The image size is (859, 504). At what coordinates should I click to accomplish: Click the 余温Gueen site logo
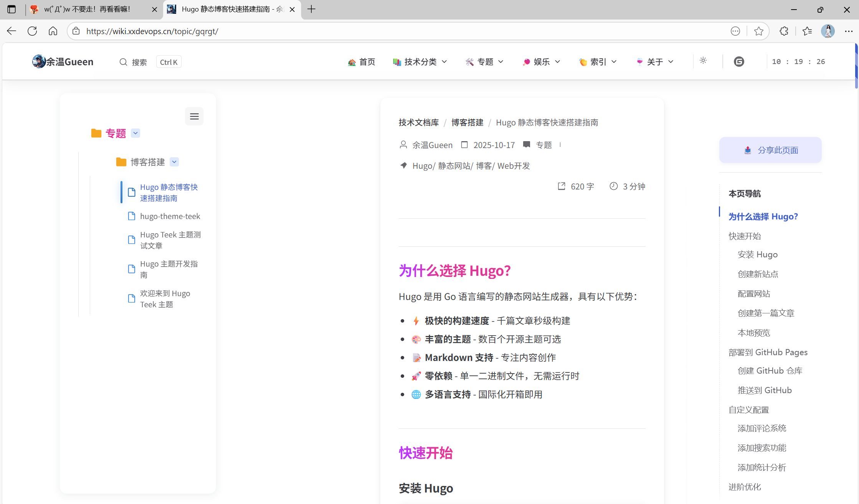click(x=63, y=62)
